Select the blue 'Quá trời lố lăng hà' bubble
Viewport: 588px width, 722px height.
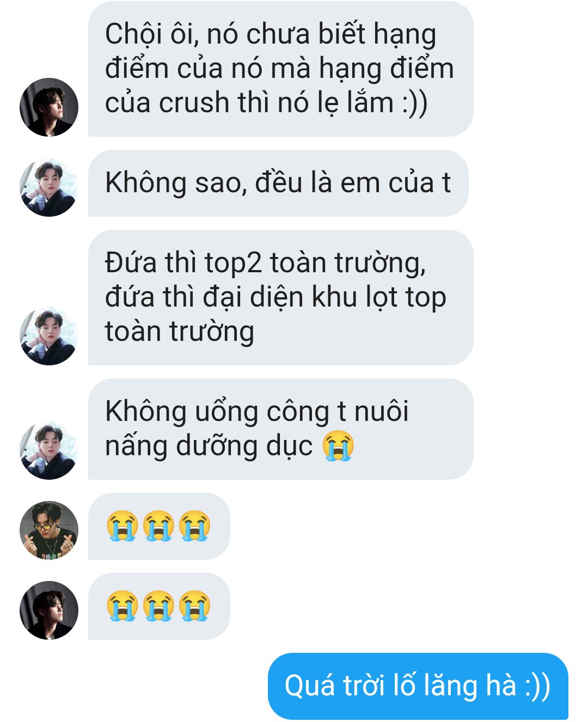418,686
